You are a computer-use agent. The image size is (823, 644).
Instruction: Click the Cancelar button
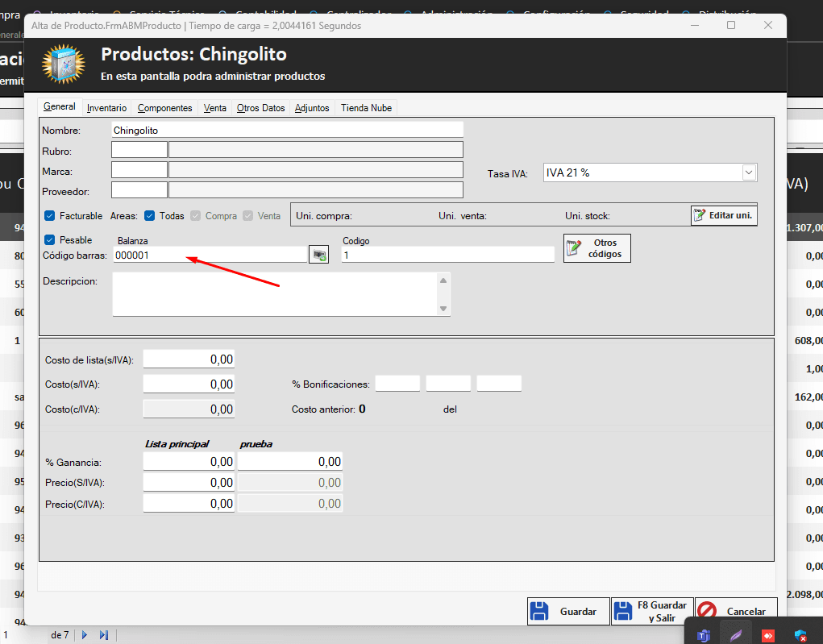[736, 612]
